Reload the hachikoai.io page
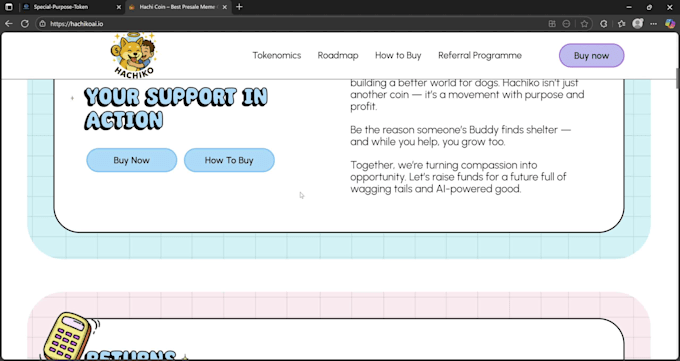This screenshot has height=361, width=680. tap(25, 24)
